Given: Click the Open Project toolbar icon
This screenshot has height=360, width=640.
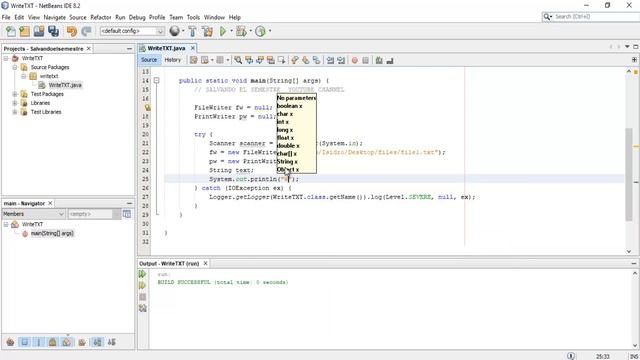Looking at the screenshot, I should 39,31.
